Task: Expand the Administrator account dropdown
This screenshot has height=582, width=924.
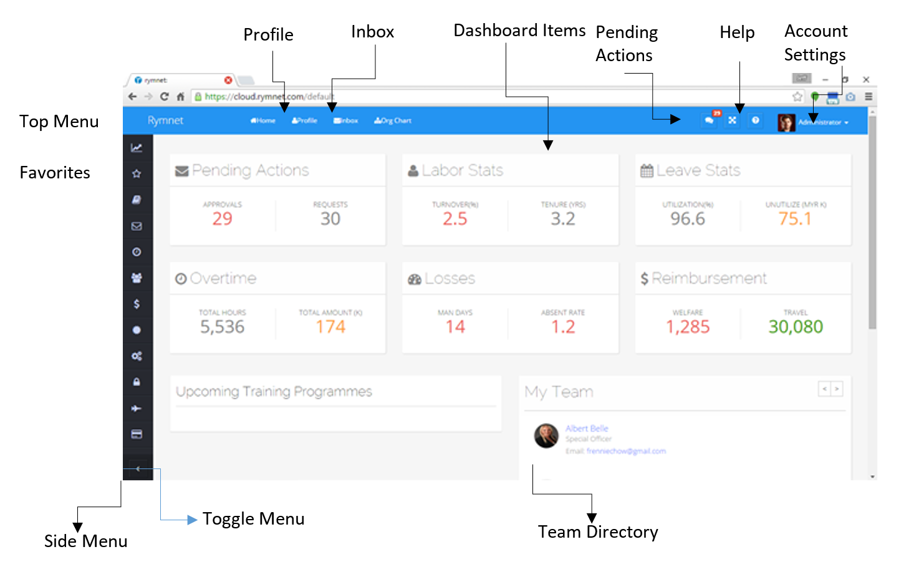Action: pyautogui.click(x=823, y=122)
